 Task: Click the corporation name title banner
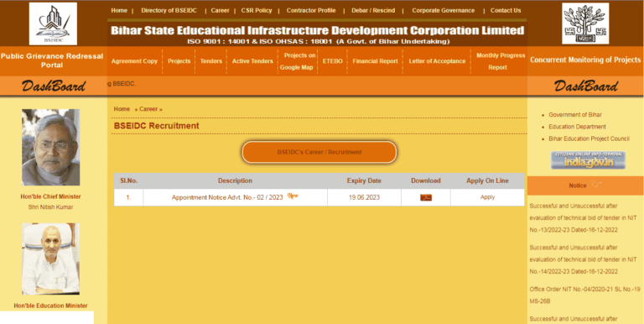[x=318, y=30]
